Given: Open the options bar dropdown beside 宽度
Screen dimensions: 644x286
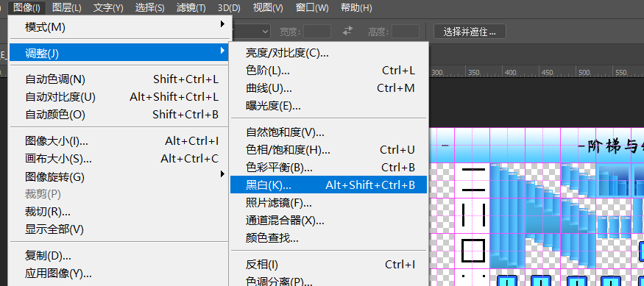Looking at the screenshot, I should click(251, 31).
